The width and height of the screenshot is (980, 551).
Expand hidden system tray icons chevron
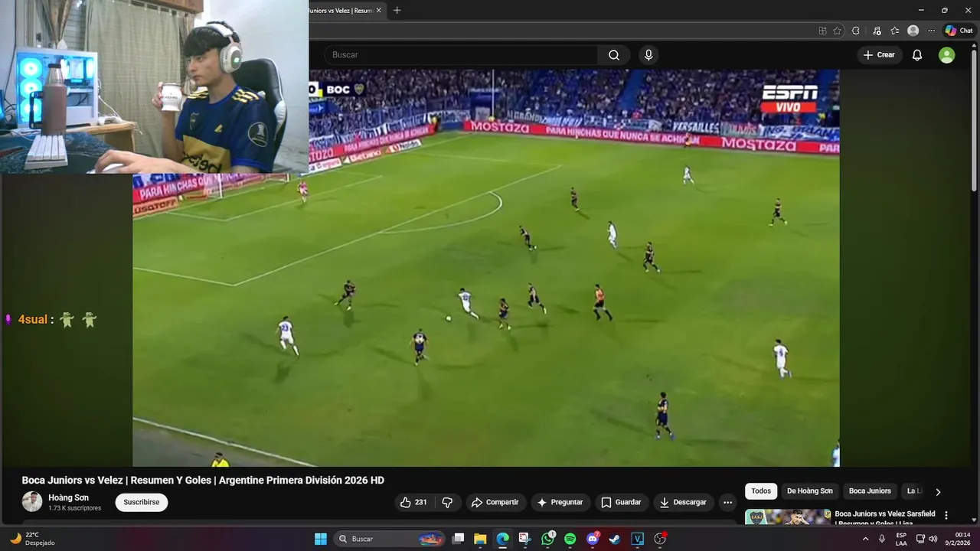[866, 539]
